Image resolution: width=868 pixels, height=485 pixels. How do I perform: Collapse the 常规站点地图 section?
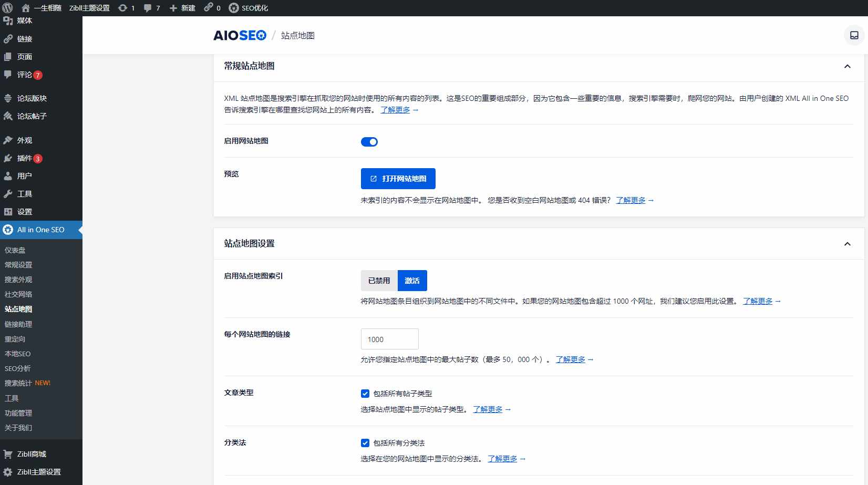(847, 67)
